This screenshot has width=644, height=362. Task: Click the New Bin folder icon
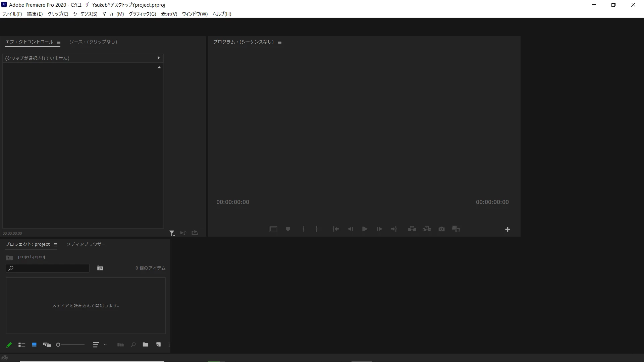tap(145, 345)
